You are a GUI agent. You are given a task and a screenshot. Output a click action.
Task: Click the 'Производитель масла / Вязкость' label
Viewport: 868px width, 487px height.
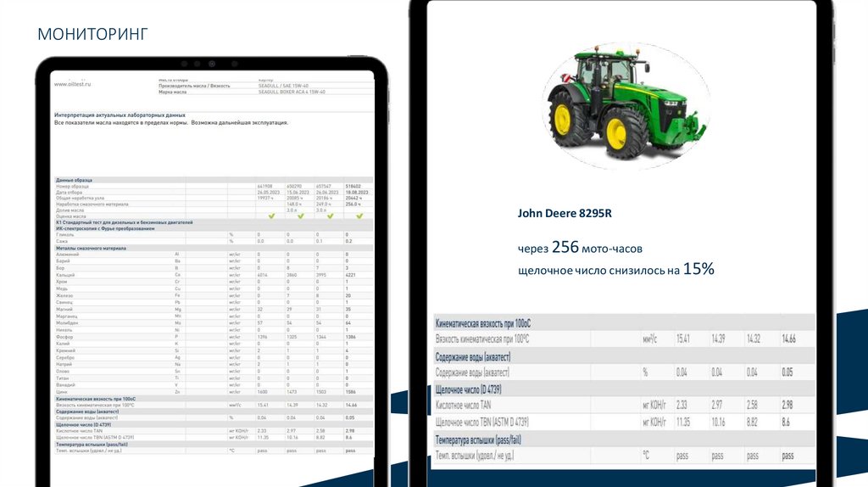pyautogui.click(x=194, y=86)
